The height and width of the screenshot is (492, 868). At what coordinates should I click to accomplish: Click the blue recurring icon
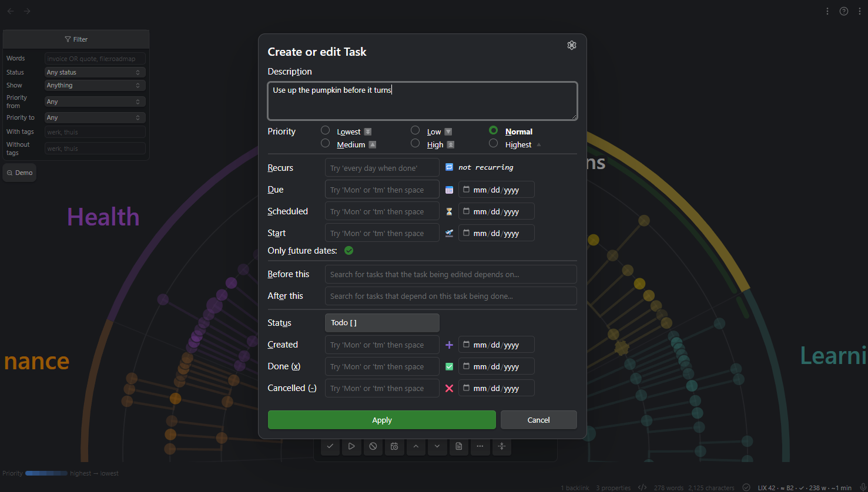click(x=449, y=167)
